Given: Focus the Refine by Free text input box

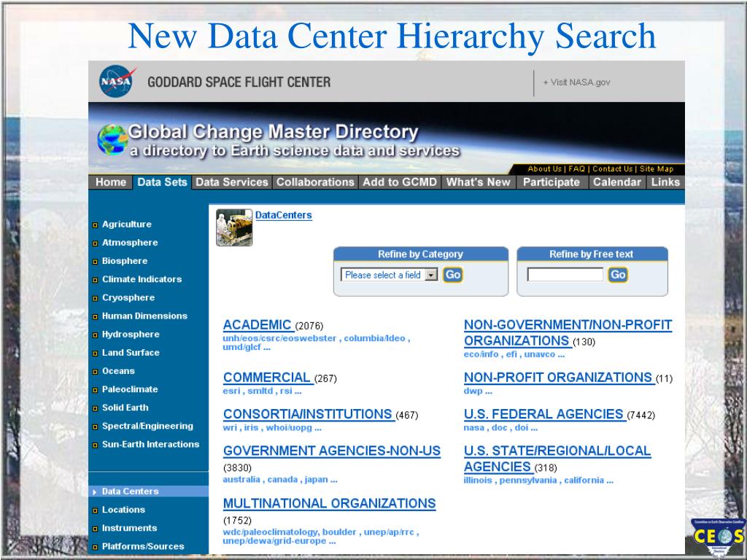Looking at the screenshot, I should pyautogui.click(x=565, y=275).
